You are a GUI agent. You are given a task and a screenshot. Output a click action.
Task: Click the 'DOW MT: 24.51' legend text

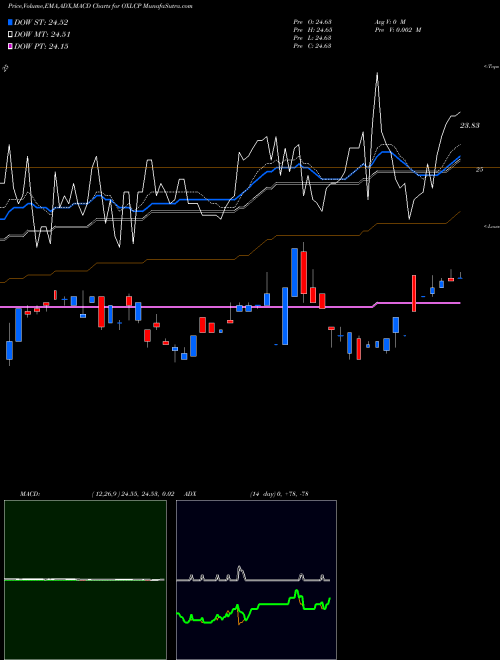[42, 35]
